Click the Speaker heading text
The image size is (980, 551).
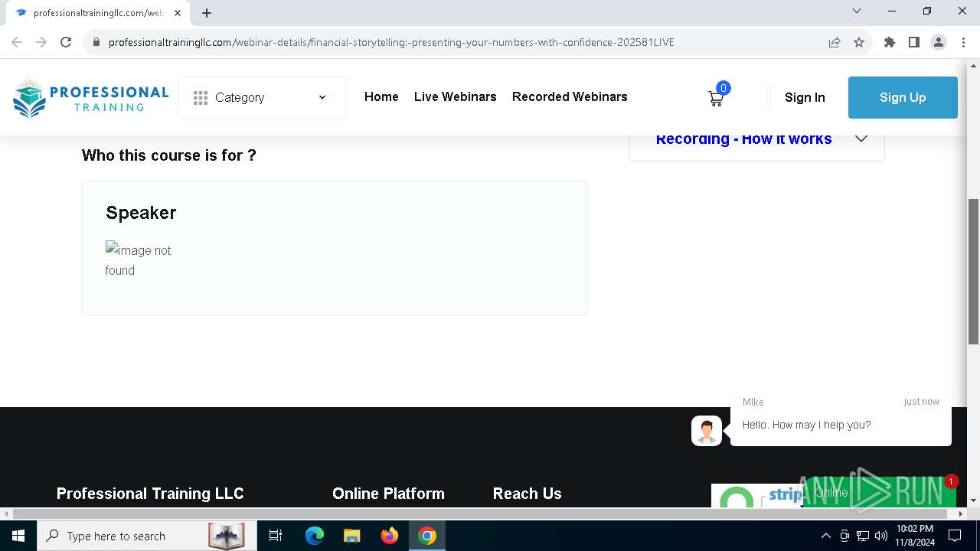click(x=141, y=213)
